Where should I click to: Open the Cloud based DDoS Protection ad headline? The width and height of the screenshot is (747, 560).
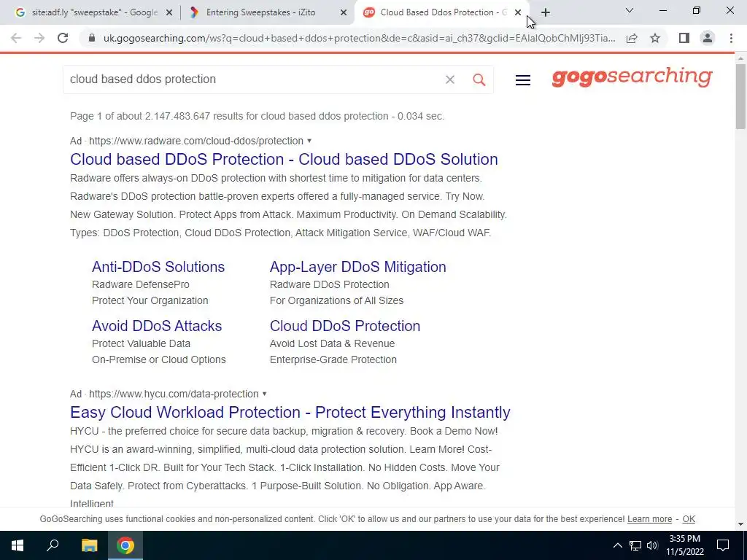click(284, 159)
